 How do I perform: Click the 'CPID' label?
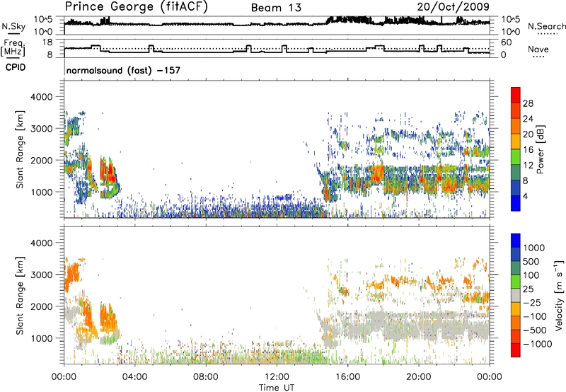[16, 67]
